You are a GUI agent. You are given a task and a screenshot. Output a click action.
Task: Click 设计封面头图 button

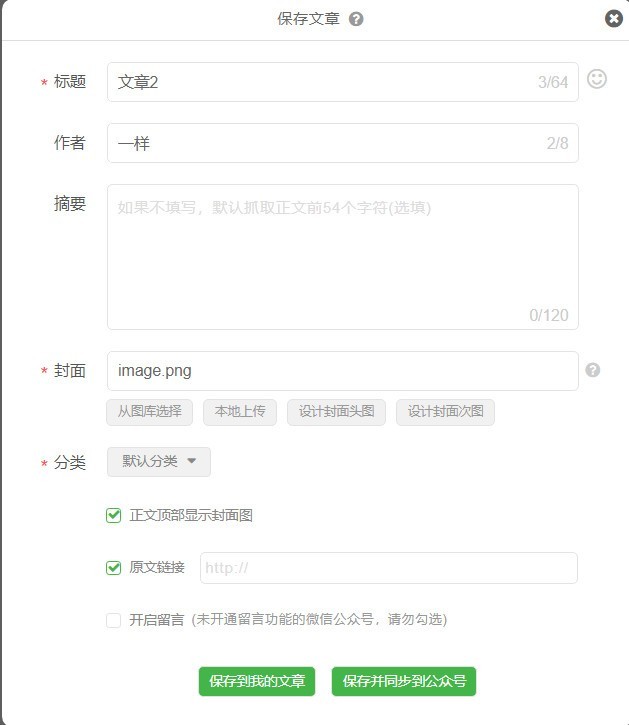point(336,412)
